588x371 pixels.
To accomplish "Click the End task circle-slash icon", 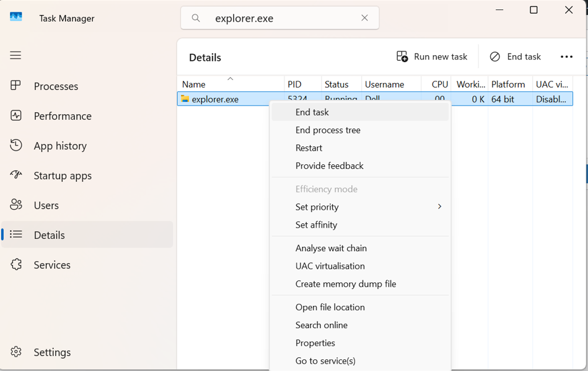I will pyautogui.click(x=495, y=56).
